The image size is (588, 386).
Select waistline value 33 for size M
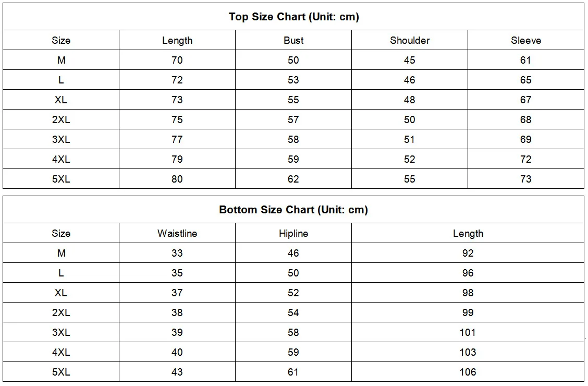point(177,253)
